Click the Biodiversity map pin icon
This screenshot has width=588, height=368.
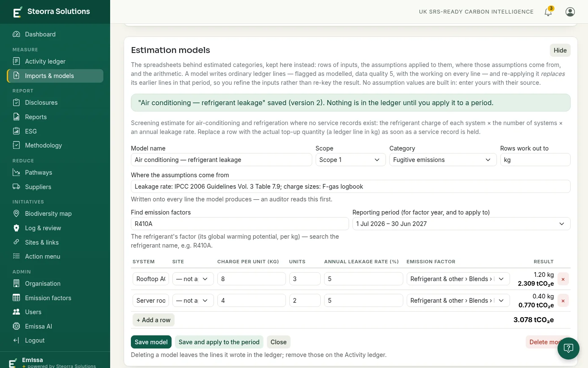(17, 214)
